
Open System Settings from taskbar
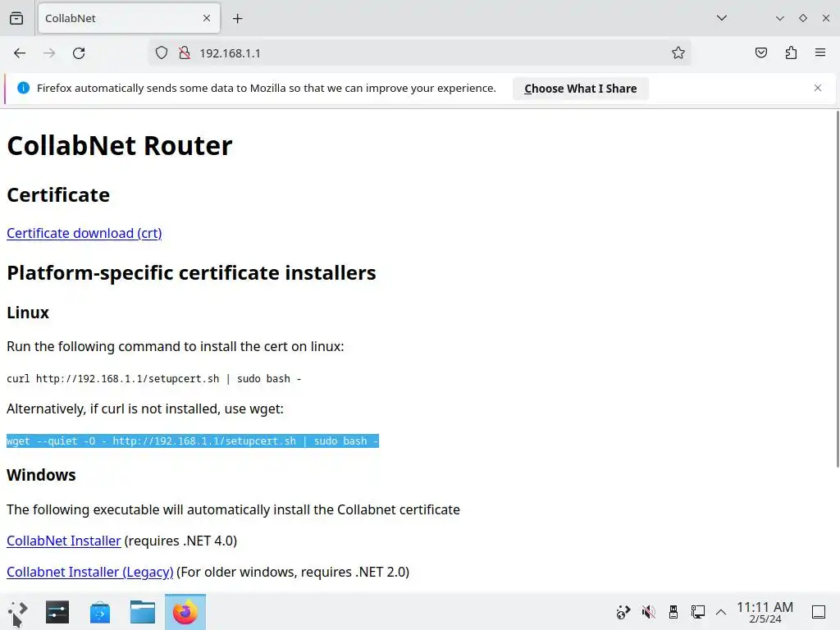57,612
